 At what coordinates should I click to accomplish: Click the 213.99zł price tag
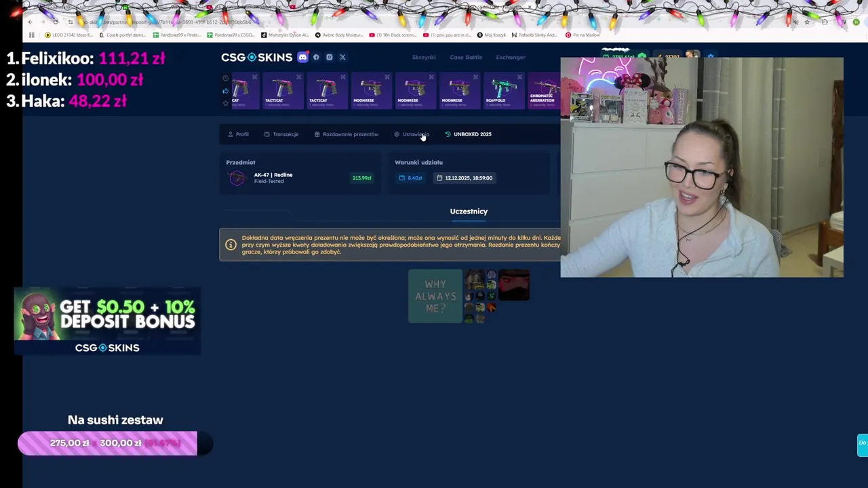[361, 178]
